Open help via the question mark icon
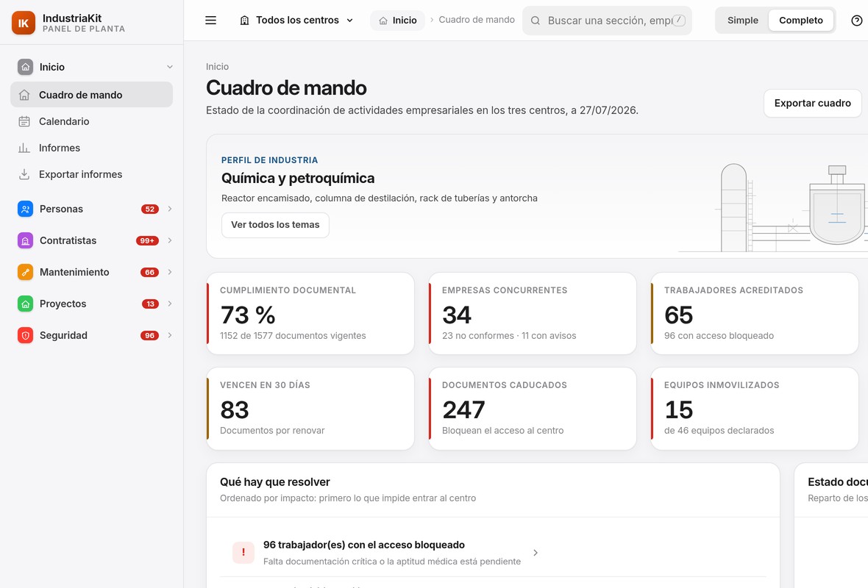 [856, 21]
